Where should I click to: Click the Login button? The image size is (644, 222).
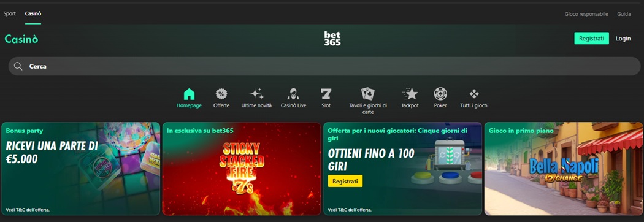(623, 38)
